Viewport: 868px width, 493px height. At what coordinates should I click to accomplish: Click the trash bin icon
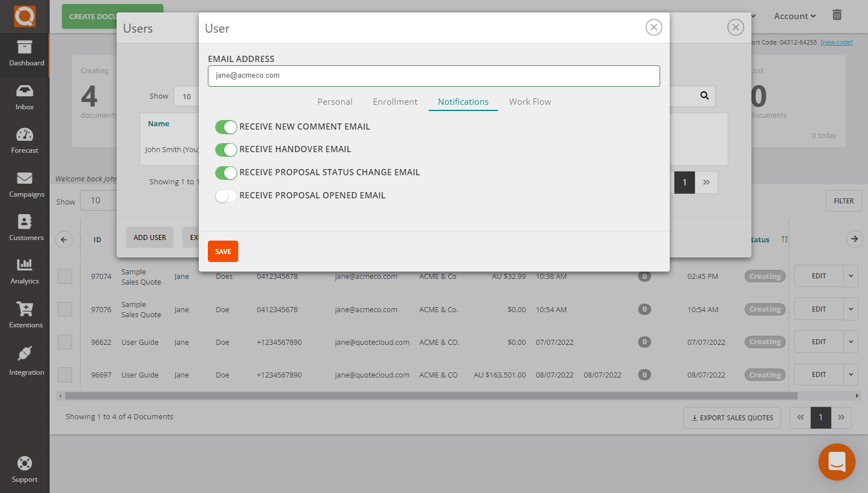(837, 15)
